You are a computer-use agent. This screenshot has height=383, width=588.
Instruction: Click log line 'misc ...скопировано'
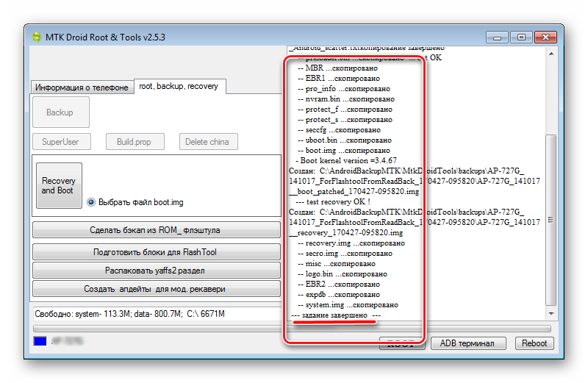(x=337, y=264)
